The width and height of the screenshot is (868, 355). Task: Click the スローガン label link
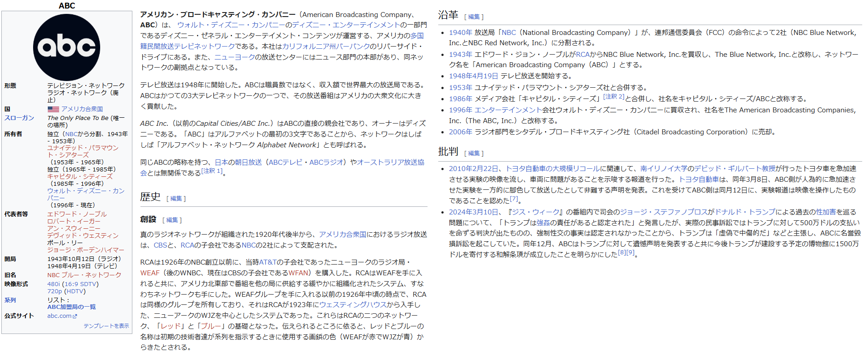coord(19,118)
